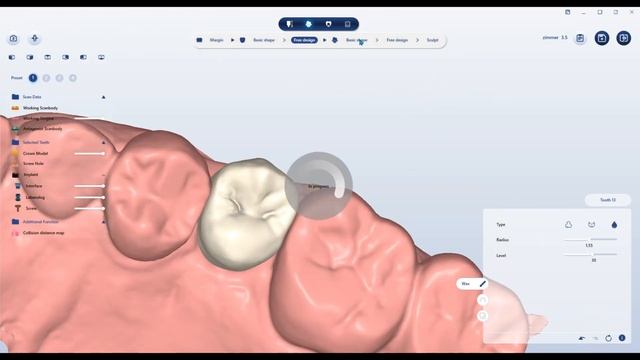Adjust Crown Model transparency slider
Image resolution: width=640 pixels, height=360 pixels.
[89, 153]
